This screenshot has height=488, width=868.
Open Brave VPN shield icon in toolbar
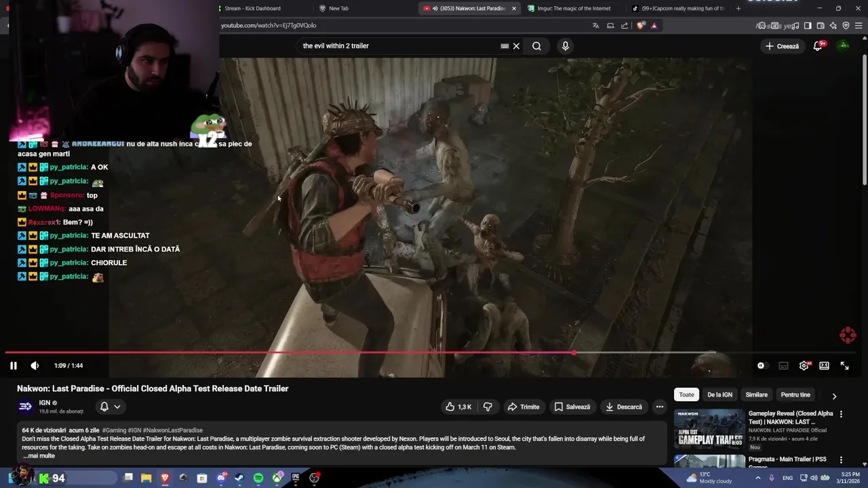(846, 26)
